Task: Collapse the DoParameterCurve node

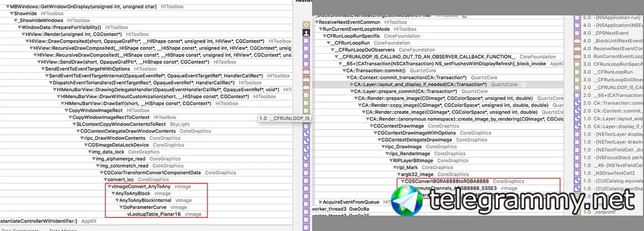Action: (121, 207)
